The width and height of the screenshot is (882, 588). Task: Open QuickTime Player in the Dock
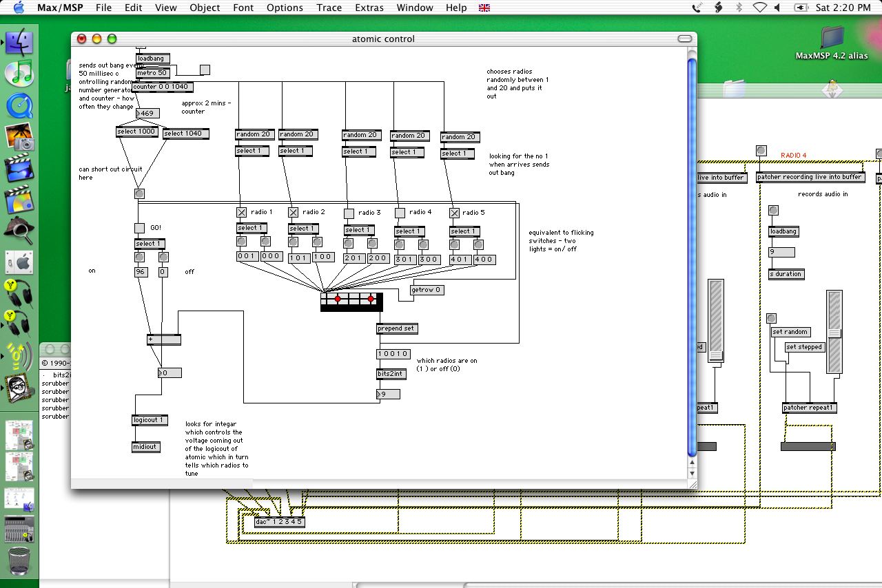point(19,105)
